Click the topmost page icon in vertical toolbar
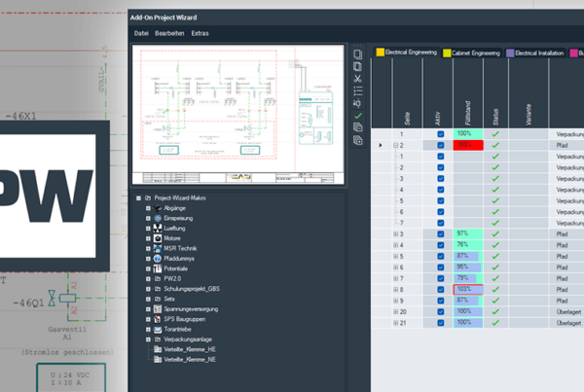Image resolution: width=584 pixels, height=392 pixels. (358, 53)
